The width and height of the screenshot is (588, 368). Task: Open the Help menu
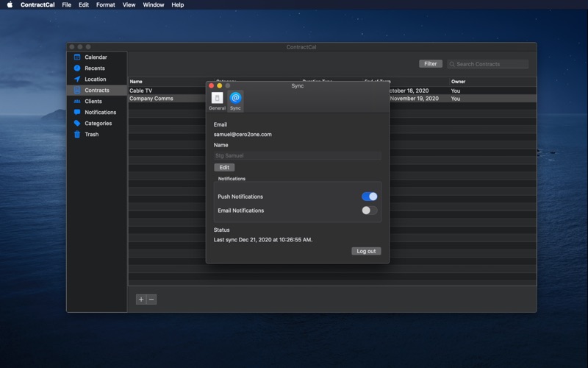pyautogui.click(x=178, y=5)
